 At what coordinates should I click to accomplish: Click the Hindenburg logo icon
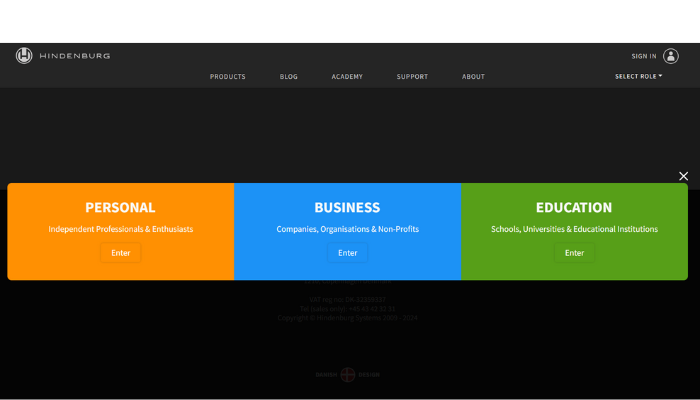tap(24, 56)
